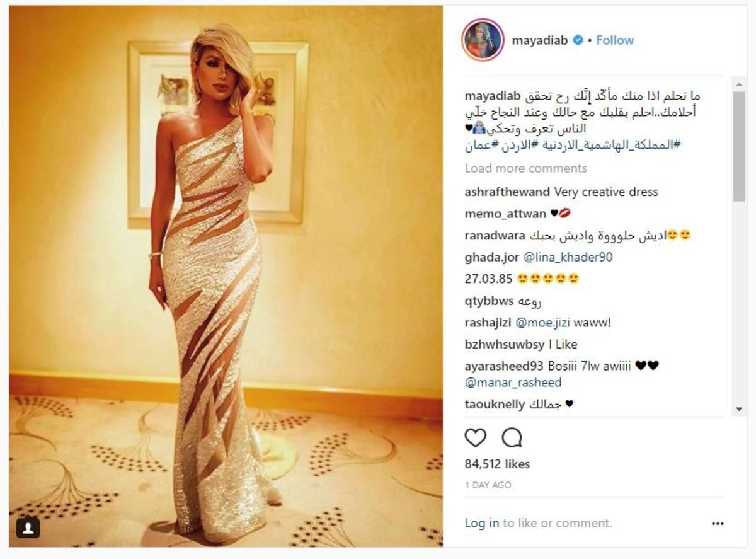The height and width of the screenshot is (559, 756).
Task: Click the verified badge next to mayadiab
Action: point(578,40)
